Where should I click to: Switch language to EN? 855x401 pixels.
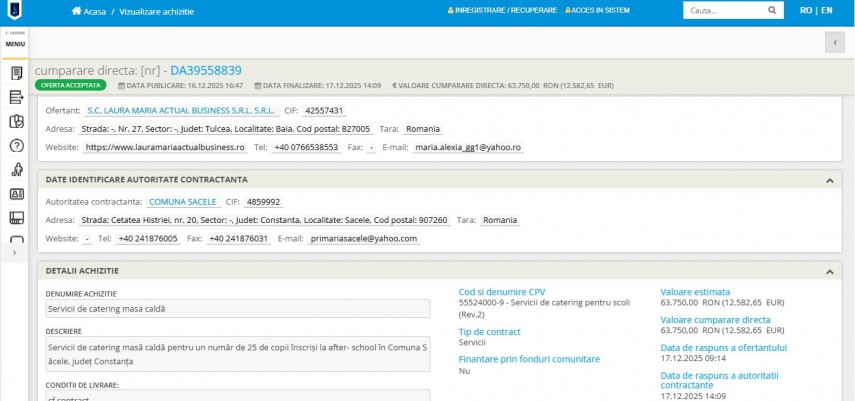pyautogui.click(x=826, y=10)
